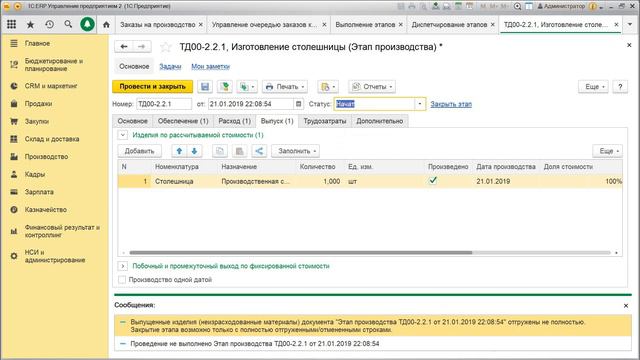Image resolution: width=640 pixels, height=360 pixels.
Task: Open History clock icon
Action: pos(49,24)
